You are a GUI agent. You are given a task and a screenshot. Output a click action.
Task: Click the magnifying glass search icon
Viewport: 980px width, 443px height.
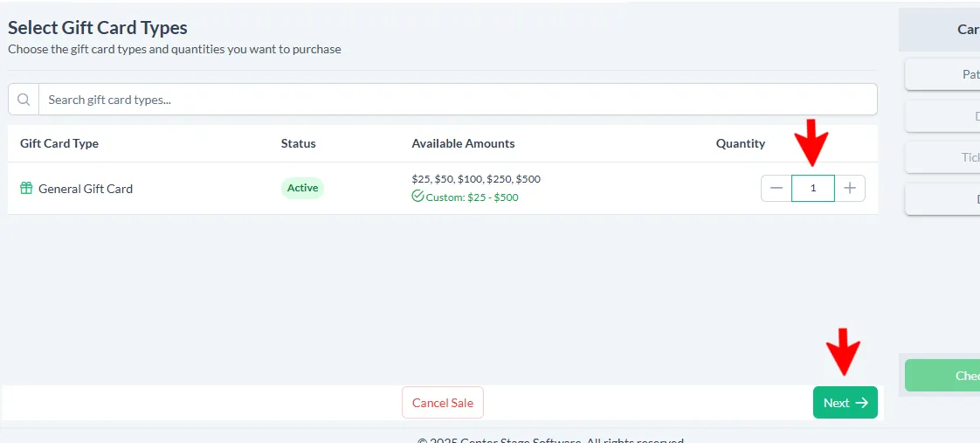[x=24, y=100]
